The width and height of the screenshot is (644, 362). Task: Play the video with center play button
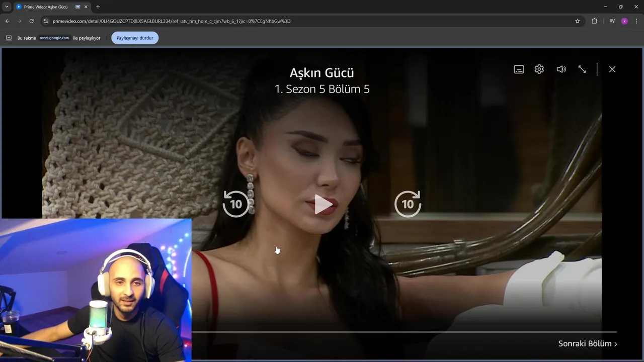coord(323,204)
